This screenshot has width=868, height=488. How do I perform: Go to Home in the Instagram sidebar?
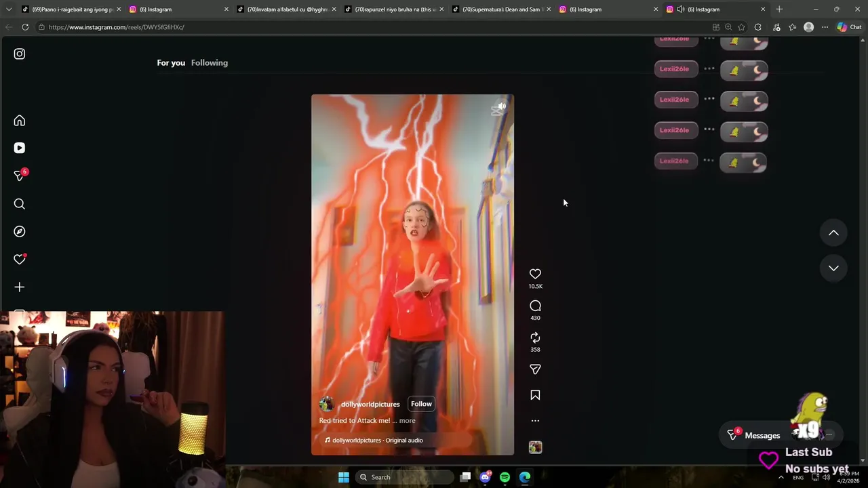click(x=20, y=121)
